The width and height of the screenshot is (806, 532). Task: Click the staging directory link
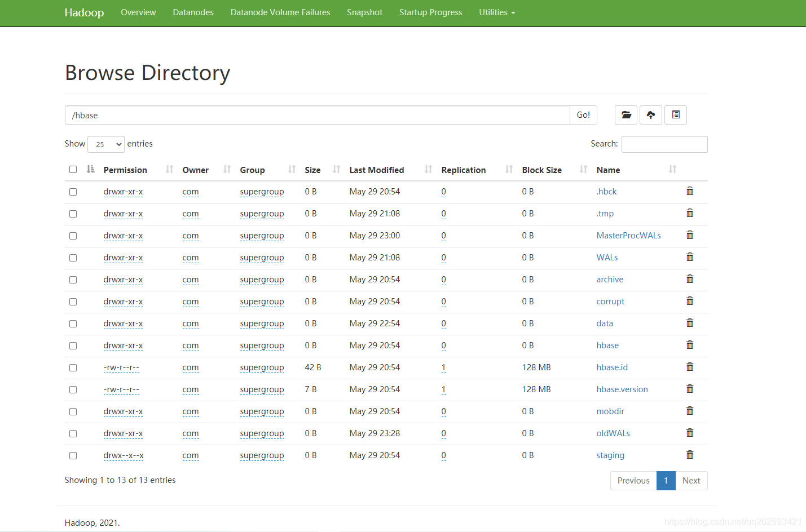pyautogui.click(x=610, y=455)
